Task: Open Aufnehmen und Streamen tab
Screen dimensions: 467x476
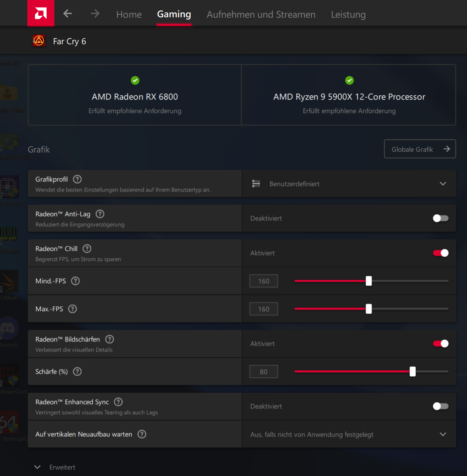Action: [261, 14]
